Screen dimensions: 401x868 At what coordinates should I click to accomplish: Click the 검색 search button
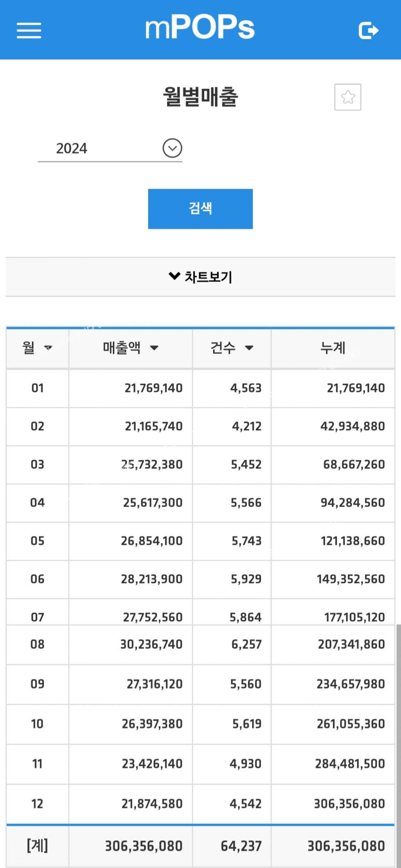coord(200,209)
